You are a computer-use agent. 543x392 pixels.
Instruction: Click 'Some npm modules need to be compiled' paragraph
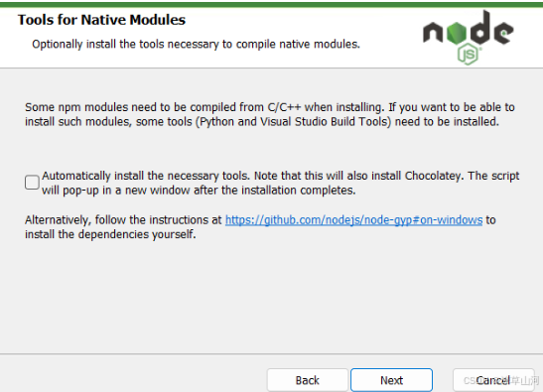(269, 114)
